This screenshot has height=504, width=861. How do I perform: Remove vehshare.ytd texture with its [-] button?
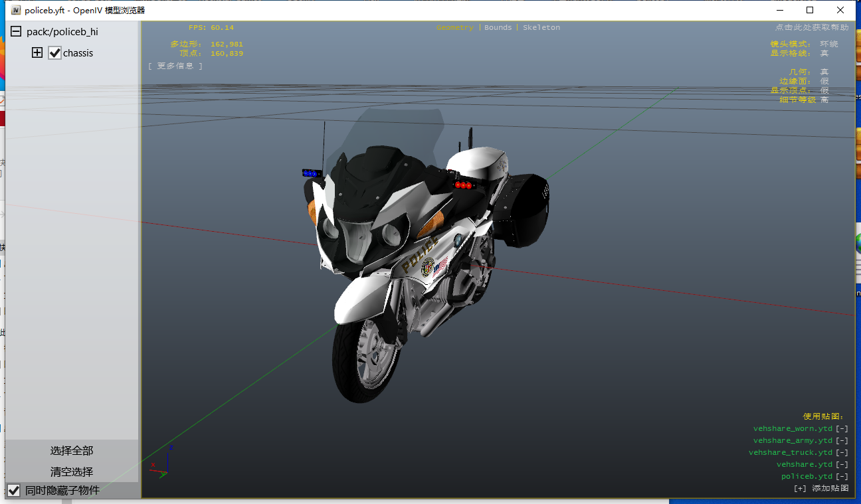coord(842,465)
